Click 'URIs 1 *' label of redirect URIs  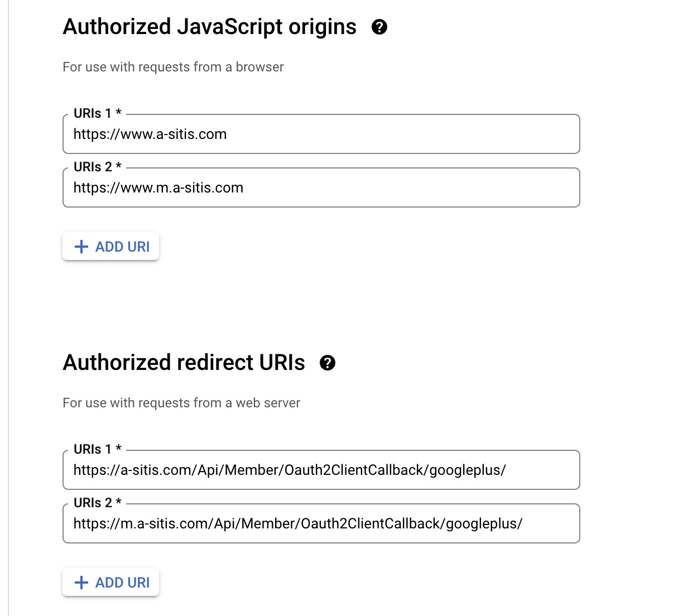97,449
